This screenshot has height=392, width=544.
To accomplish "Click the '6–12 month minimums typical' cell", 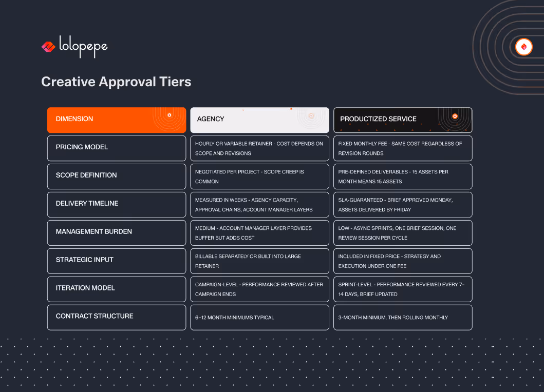I will (x=259, y=318).
